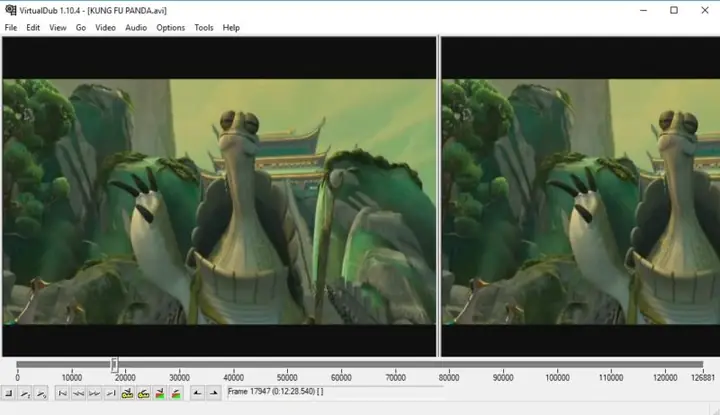Step forward one frame
Viewport: 720px width, 415px height.
pos(95,393)
